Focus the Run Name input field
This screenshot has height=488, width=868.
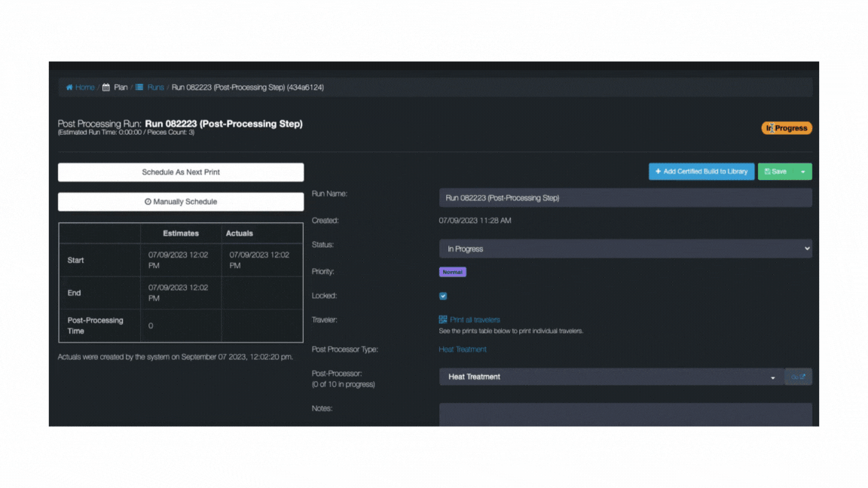pyautogui.click(x=625, y=198)
